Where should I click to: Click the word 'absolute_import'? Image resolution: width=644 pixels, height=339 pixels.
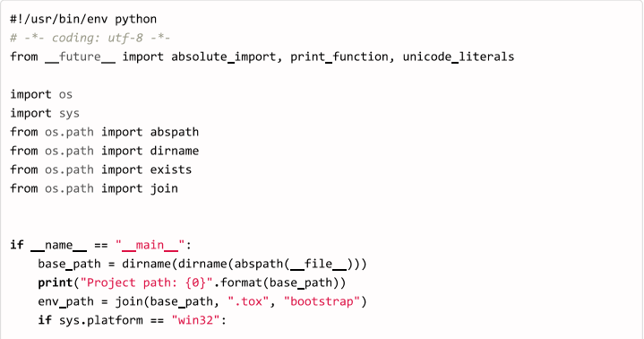coord(223,56)
